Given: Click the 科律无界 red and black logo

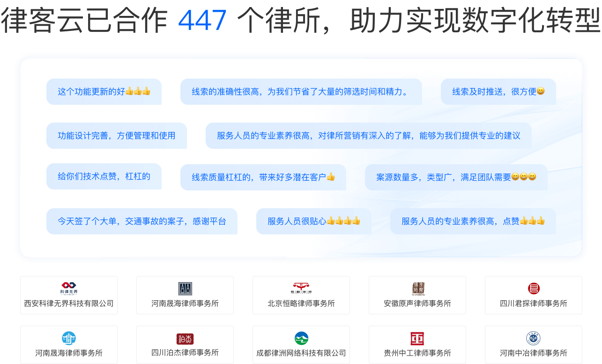Looking at the screenshot, I should [x=69, y=288].
